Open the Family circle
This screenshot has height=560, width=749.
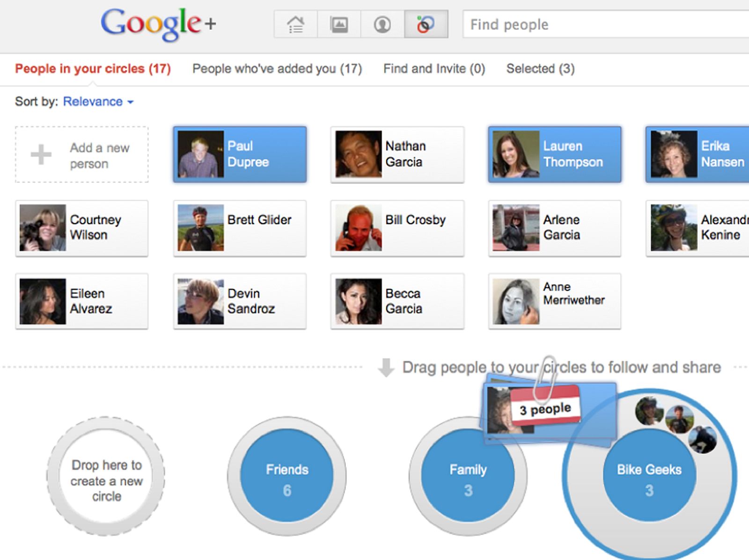[468, 476]
